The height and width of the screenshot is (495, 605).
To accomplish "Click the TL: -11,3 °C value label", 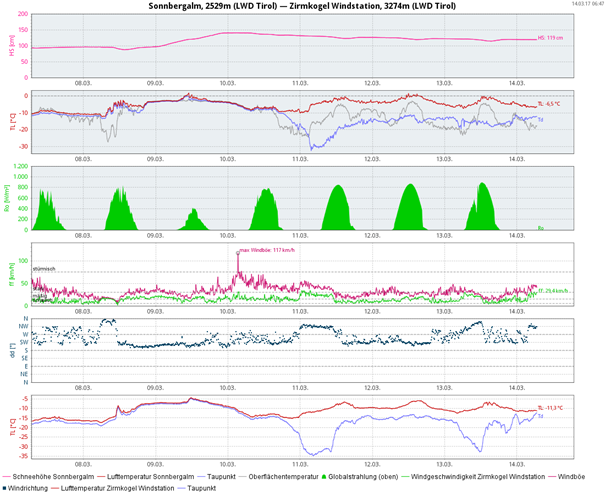I will point(550,408).
